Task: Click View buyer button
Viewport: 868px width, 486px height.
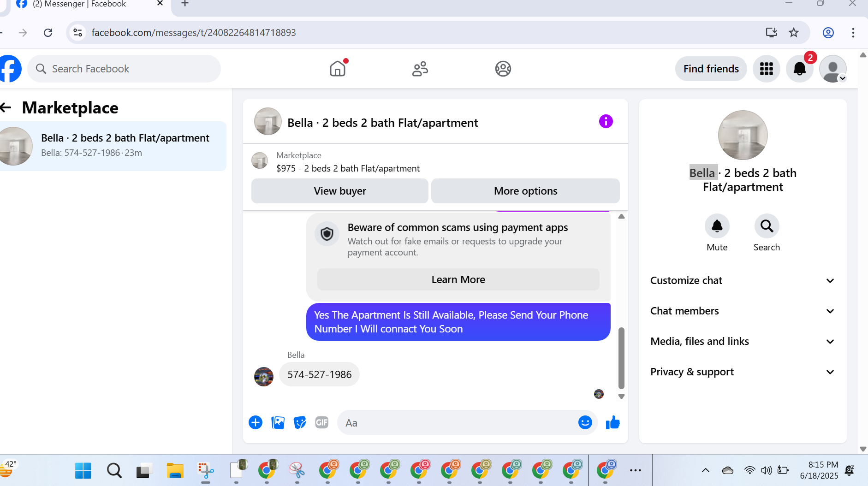Action: (340, 191)
